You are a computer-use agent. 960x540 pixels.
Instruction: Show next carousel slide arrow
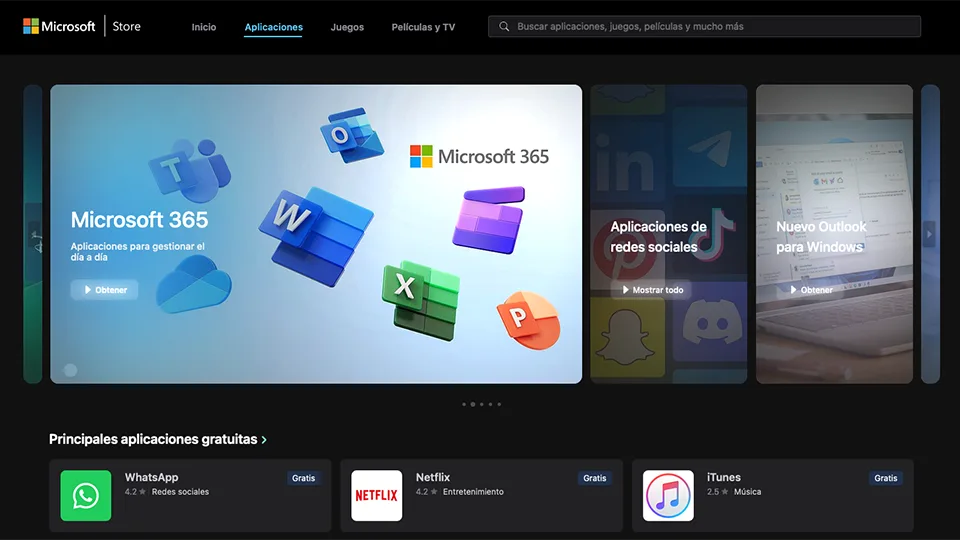[x=929, y=234]
